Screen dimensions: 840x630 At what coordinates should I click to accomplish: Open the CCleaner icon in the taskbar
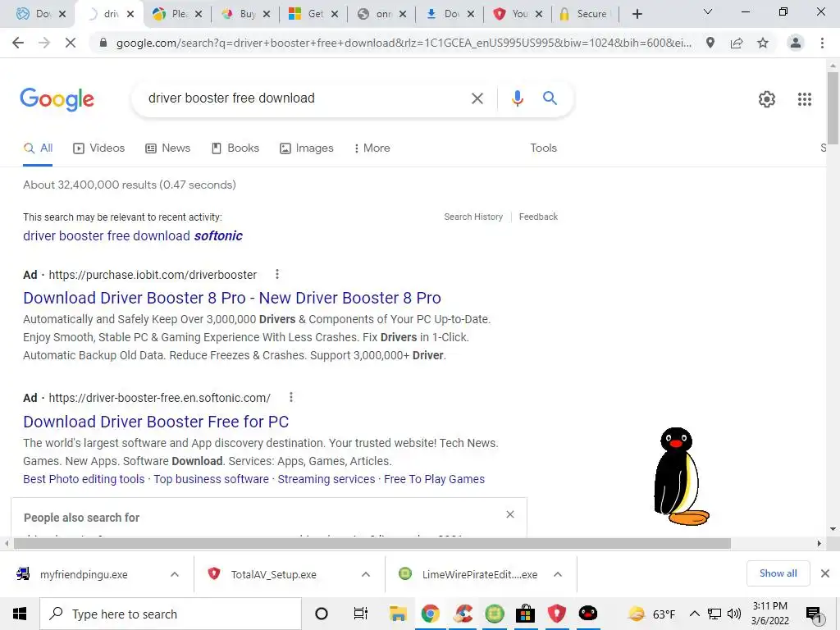coord(463,614)
